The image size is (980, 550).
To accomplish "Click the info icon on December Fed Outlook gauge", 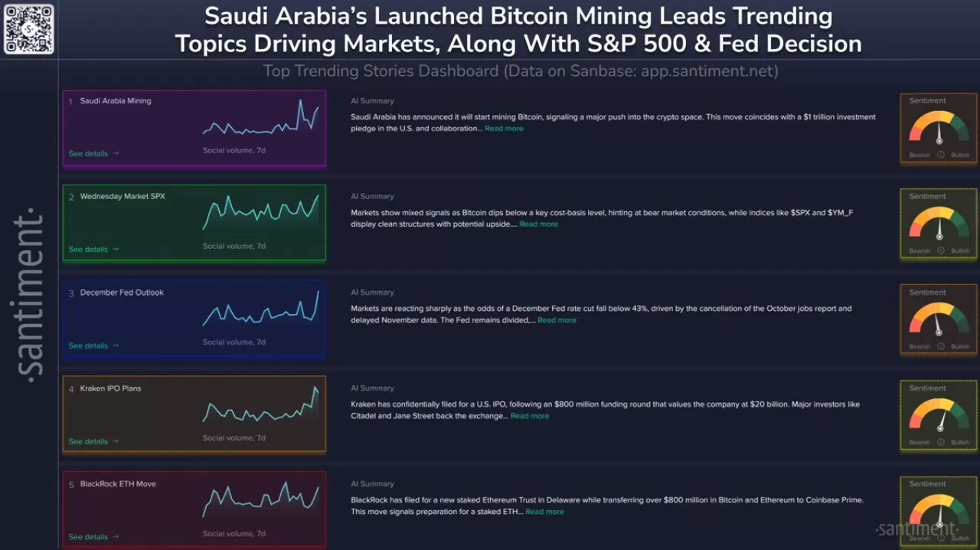I will click(x=939, y=345).
